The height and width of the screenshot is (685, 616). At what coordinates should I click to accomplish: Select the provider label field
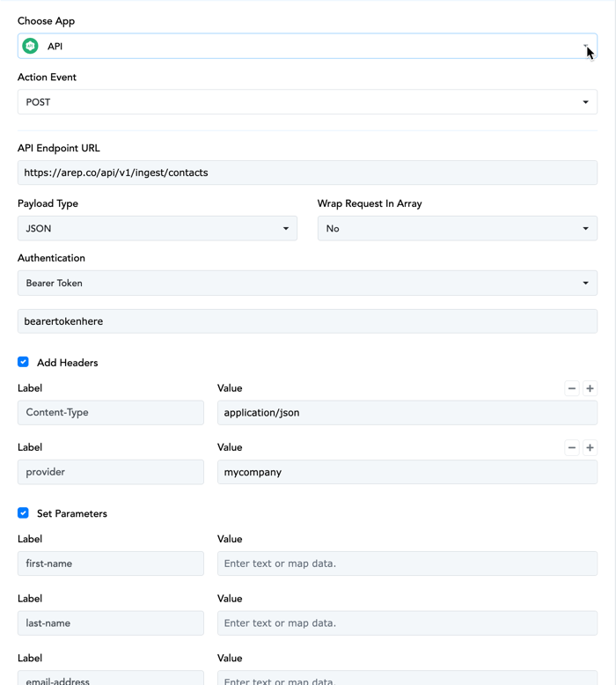coord(111,472)
